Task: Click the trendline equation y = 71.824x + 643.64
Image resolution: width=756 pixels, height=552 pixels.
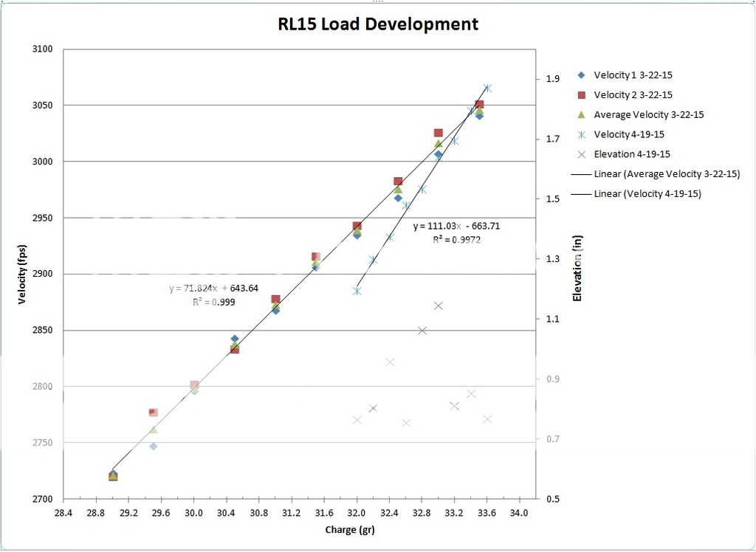Action: (214, 288)
